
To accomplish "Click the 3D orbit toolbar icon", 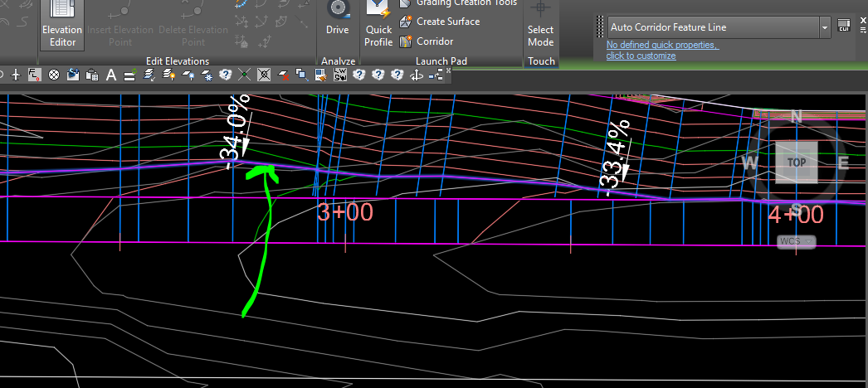I will point(417,75).
